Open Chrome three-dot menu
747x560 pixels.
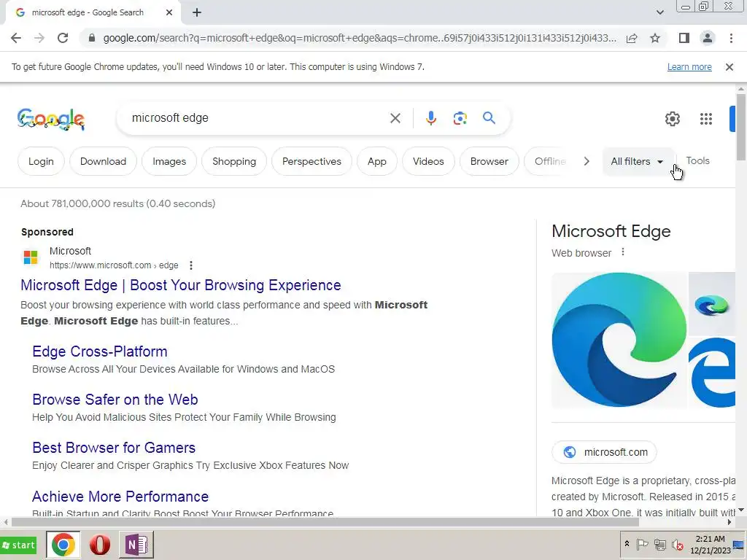731,38
